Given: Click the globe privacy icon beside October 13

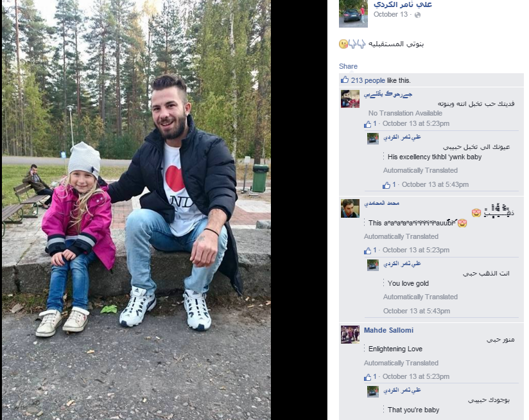Looking at the screenshot, I should tap(417, 15).
